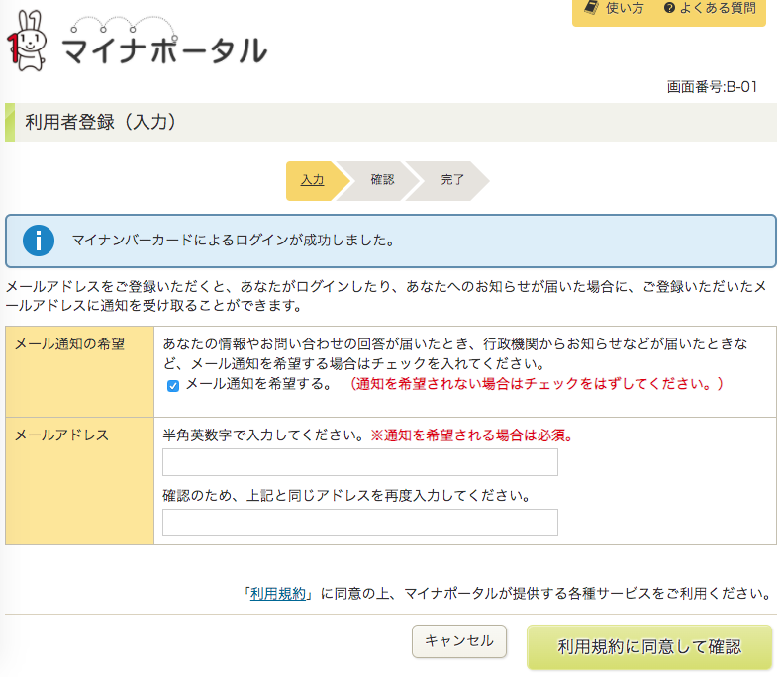
Task: Click the red ※通知を希望される場合は必須 note
Action: [471, 435]
